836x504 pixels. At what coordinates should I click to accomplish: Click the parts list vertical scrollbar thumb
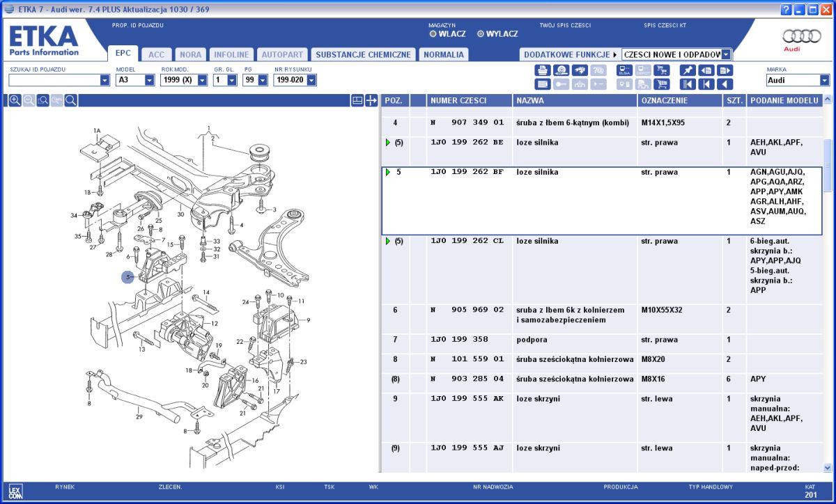click(828, 165)
